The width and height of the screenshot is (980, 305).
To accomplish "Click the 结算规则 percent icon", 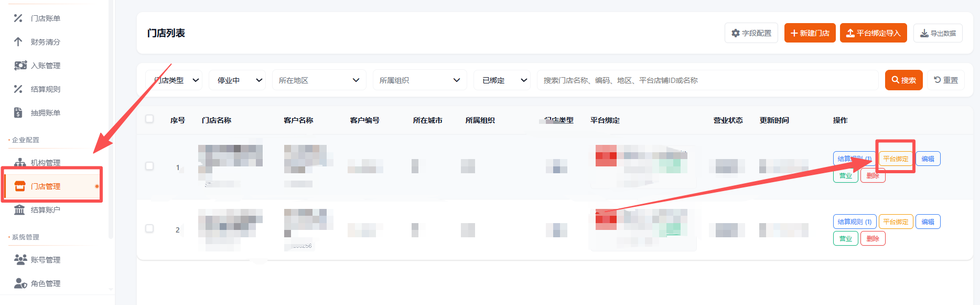I will [x=18, y=89].
